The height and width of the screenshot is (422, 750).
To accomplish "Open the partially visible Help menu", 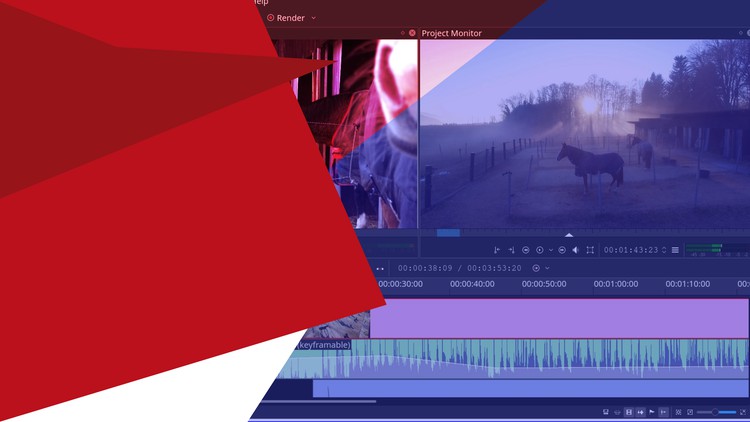I will (x=261, y=2).
